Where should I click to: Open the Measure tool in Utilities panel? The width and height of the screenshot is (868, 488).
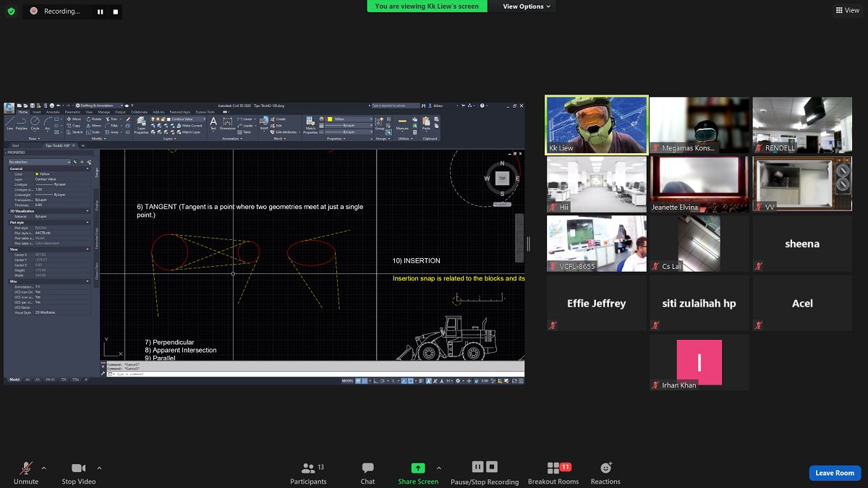402,124
